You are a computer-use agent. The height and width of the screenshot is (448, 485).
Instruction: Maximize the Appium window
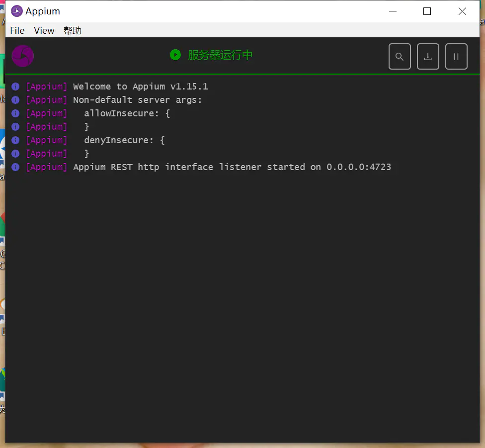(x=427, y=11)
